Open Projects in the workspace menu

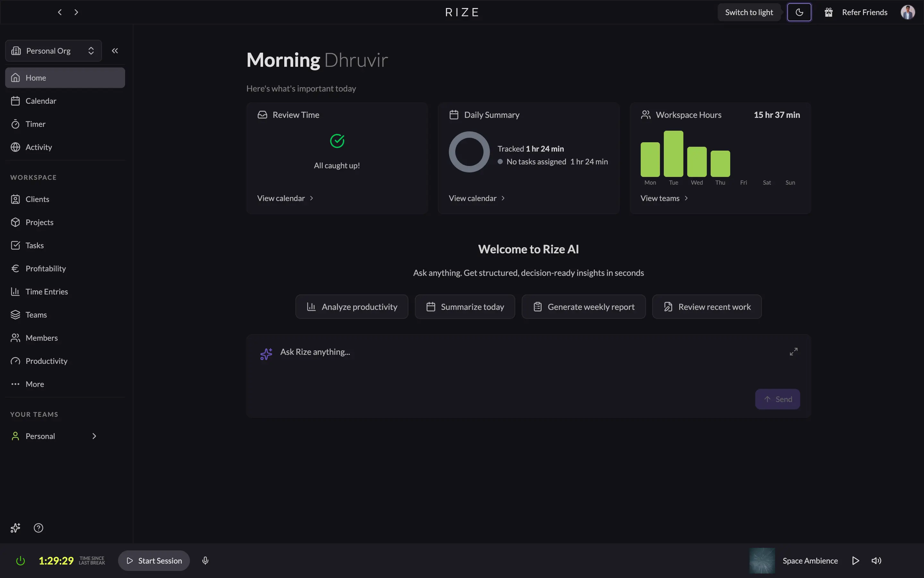coord(65,222)
